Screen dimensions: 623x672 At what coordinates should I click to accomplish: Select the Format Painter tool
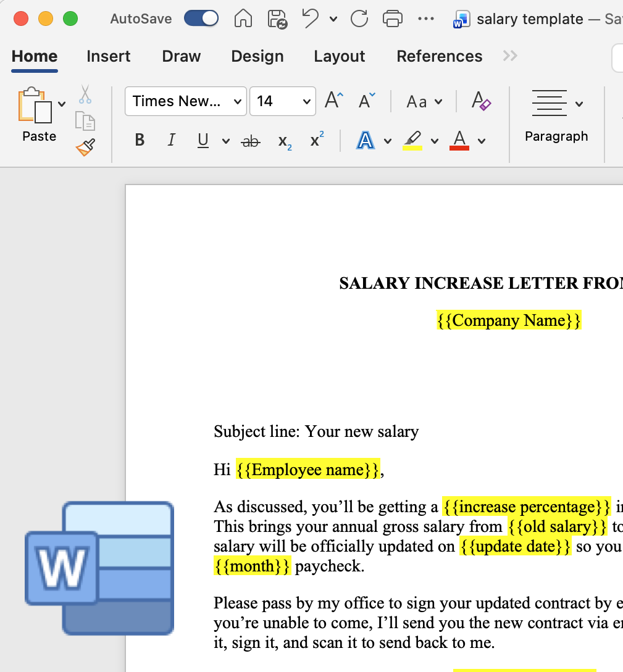(x=85, y=146)
